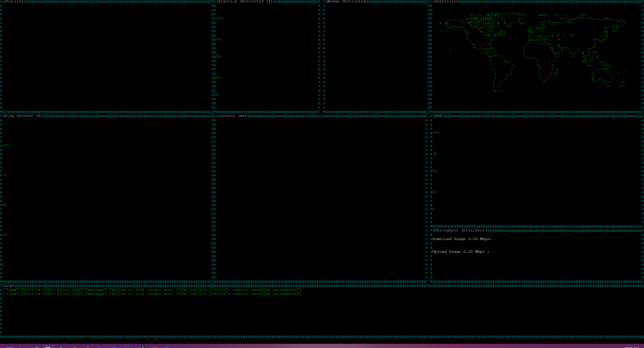
Task: Open the Logs panel title
Action: (10, 285)
